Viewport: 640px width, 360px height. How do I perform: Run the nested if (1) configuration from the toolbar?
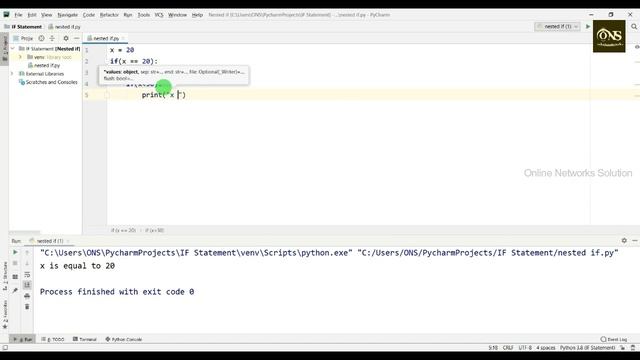(x=588, y=27)
